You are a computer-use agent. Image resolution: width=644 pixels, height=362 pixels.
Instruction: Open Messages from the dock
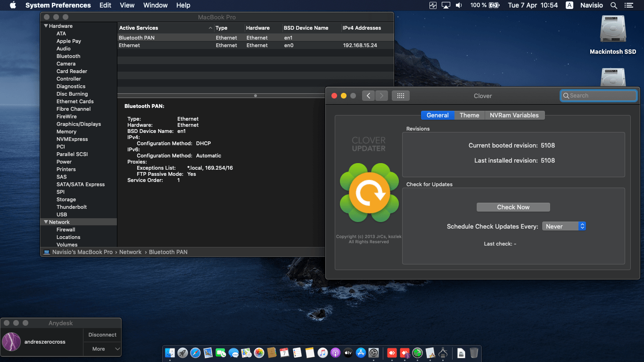point(233,353)
